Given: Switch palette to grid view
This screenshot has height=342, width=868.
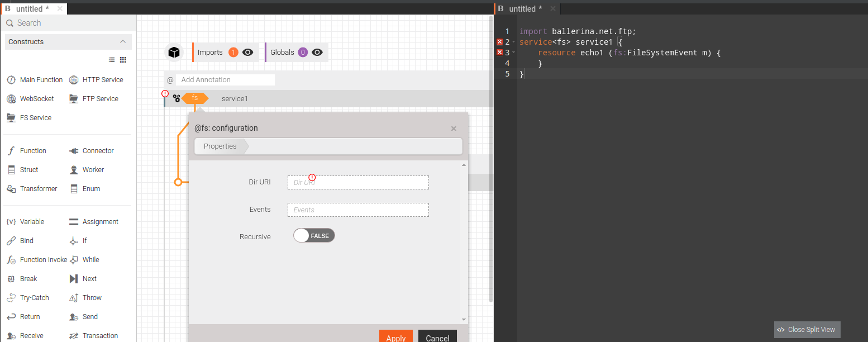Looking at the screenshot, I should point(123,60).
